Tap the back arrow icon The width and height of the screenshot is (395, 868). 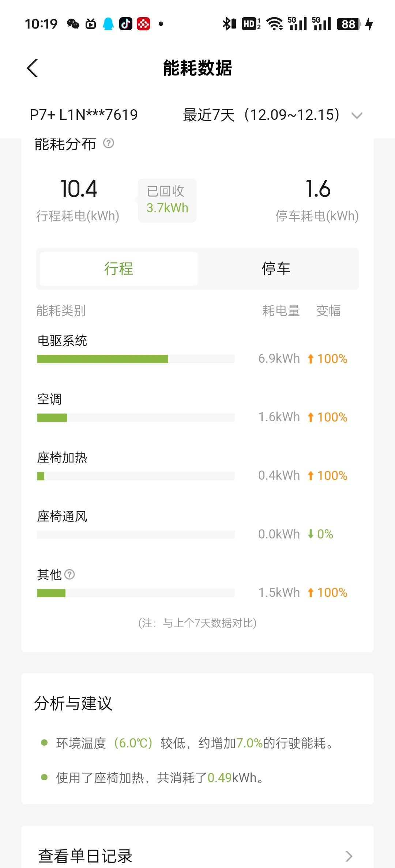pyautogui.click(x=33, y=68)
